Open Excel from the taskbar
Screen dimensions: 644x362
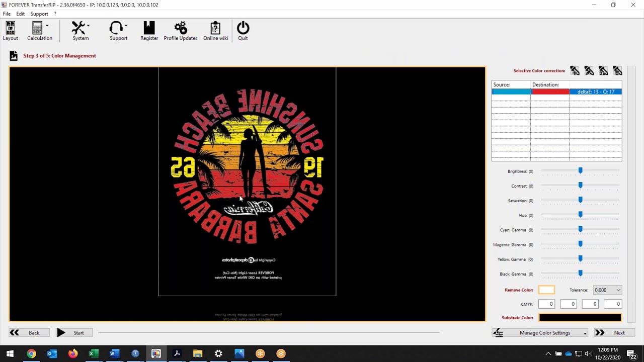[x=94, y=353]
